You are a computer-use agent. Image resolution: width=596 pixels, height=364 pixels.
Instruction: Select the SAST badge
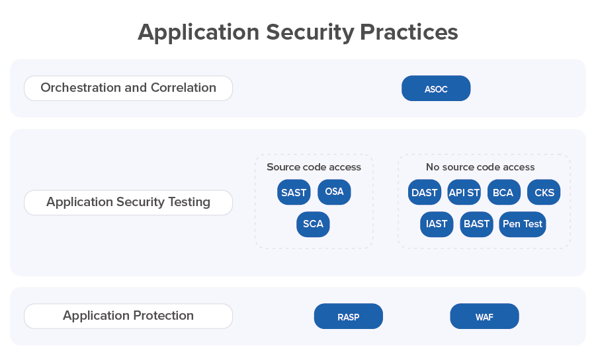(294, 192)
